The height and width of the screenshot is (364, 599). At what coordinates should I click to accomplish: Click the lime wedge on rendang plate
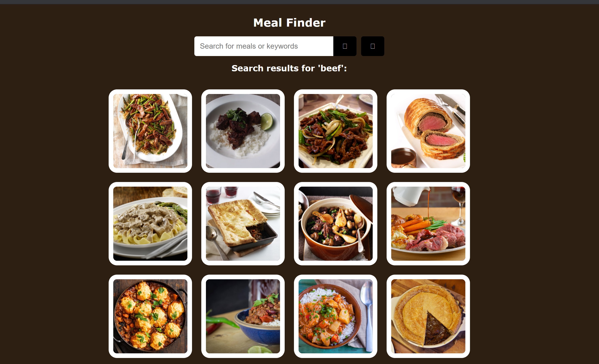(267, 122)
